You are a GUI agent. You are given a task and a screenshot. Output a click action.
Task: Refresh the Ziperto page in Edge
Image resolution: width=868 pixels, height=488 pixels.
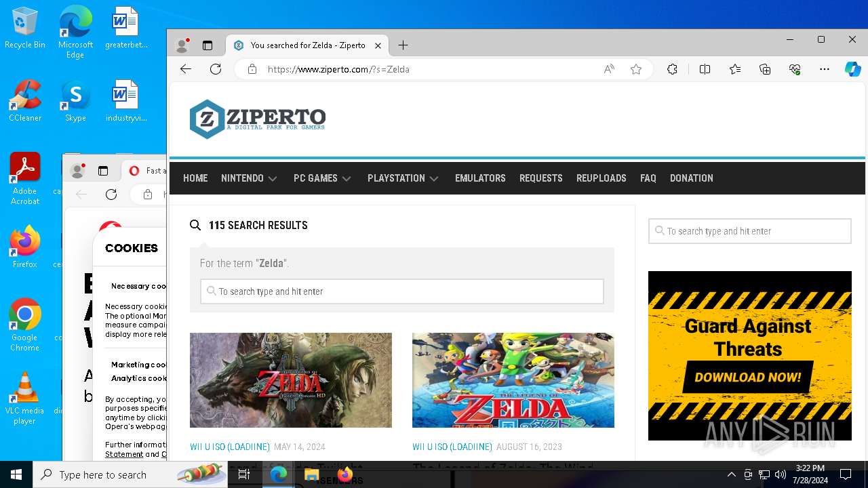216,69
